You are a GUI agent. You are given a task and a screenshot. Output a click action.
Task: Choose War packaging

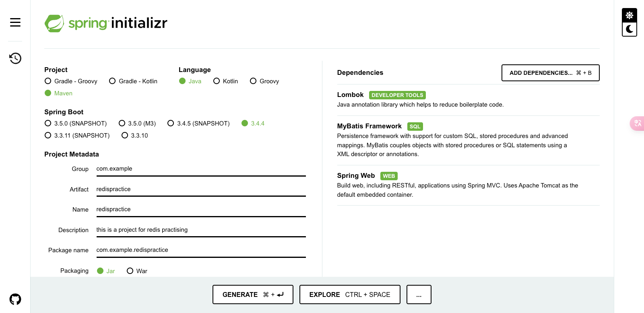pyautogui.click(x=137, y=271)
